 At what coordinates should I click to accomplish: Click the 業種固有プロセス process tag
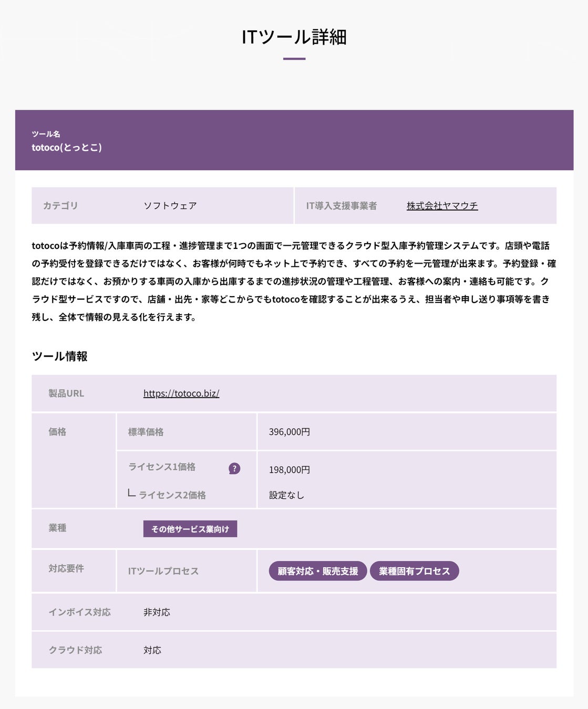coord(415,571)
